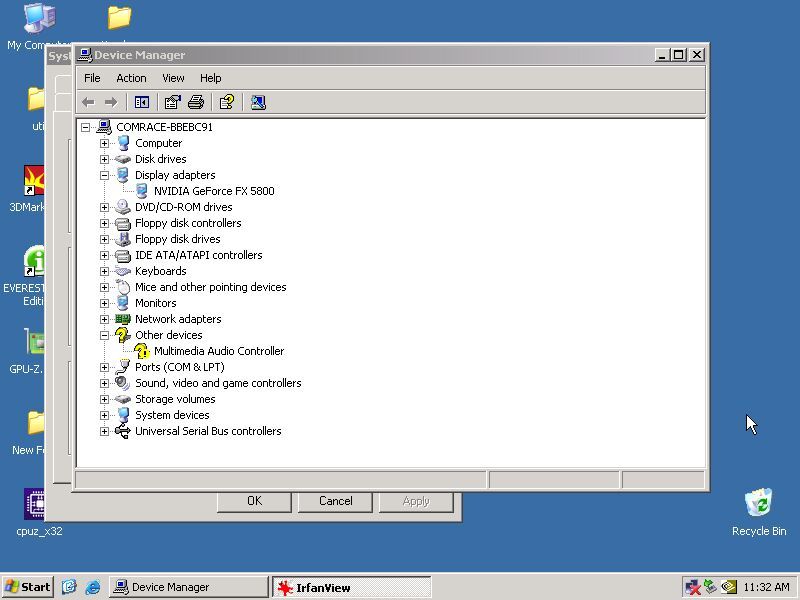
Task: Click the Forward arrow toolbar icon
Action: [x=111, y=103]
